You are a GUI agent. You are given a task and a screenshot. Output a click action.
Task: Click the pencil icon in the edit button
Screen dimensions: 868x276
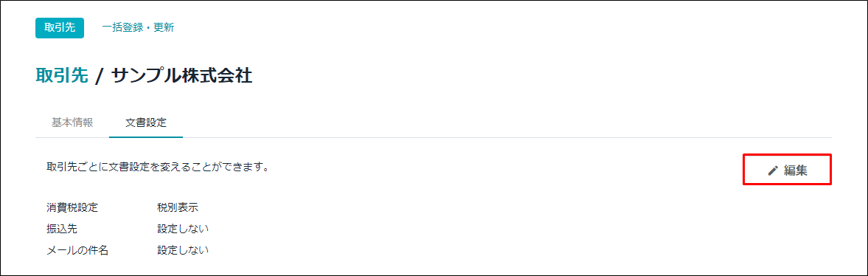774,170
